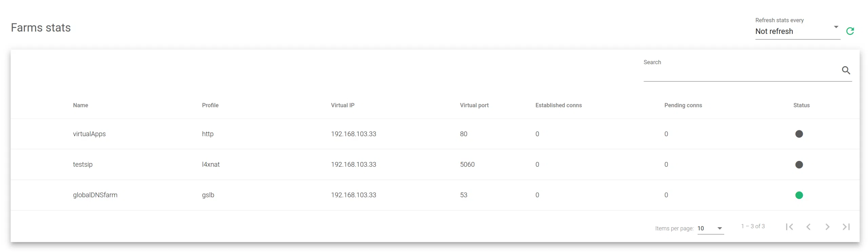Sort by Established conns column
868x252 pixels.
[558, 105]
